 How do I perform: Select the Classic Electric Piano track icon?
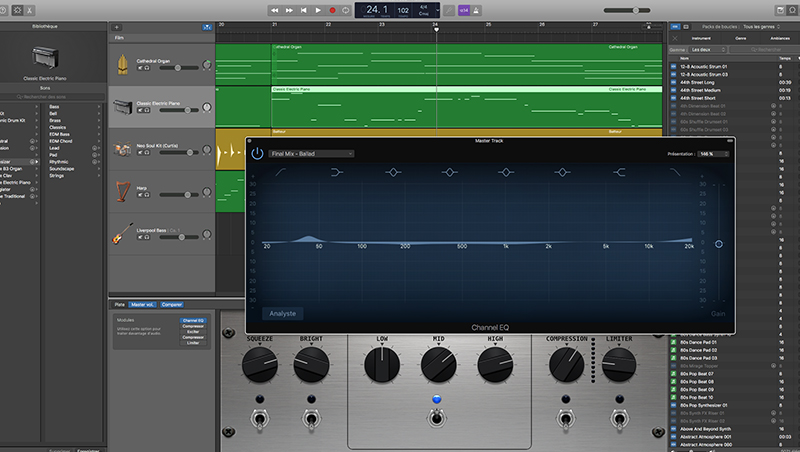122,107
